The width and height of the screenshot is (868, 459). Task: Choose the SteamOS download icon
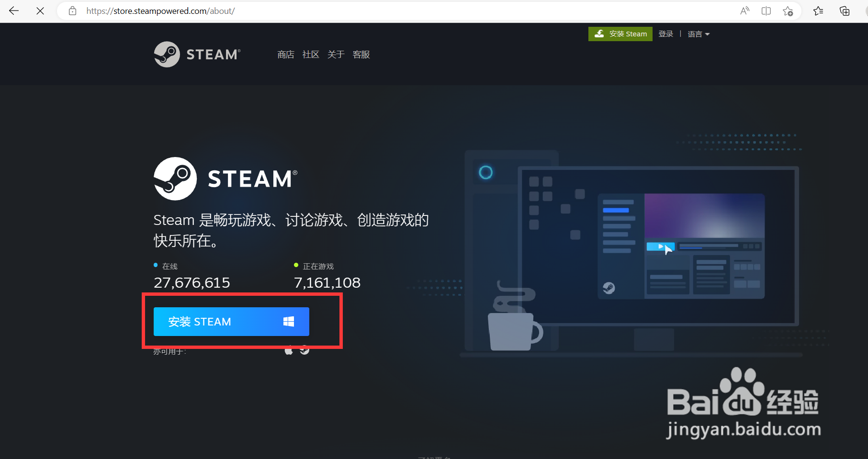(304, 350)
